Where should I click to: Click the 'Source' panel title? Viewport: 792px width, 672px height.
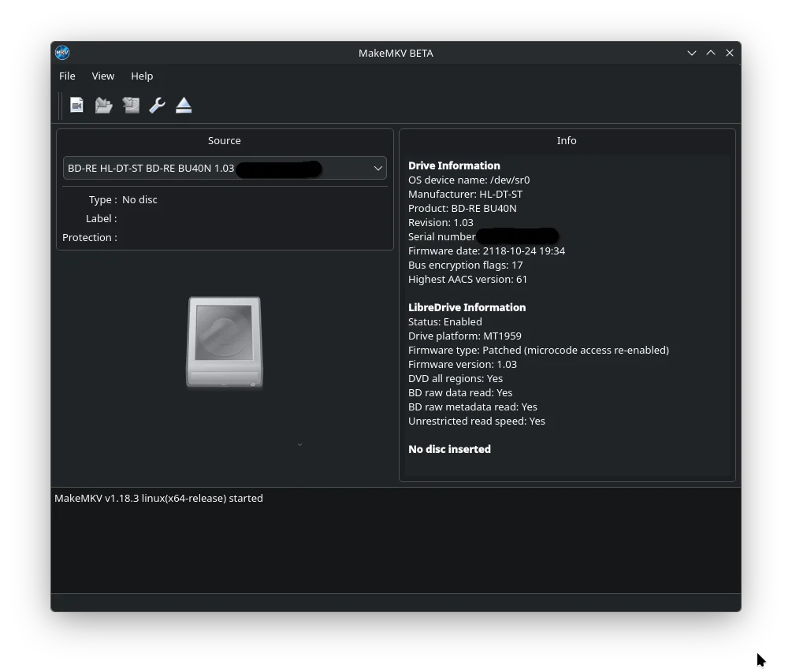[225, 140]
